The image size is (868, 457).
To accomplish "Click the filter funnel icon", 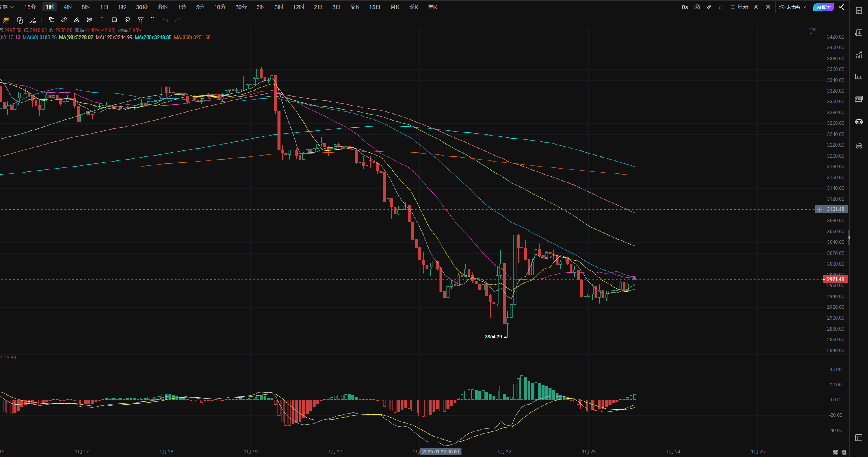I will point(140,20).
